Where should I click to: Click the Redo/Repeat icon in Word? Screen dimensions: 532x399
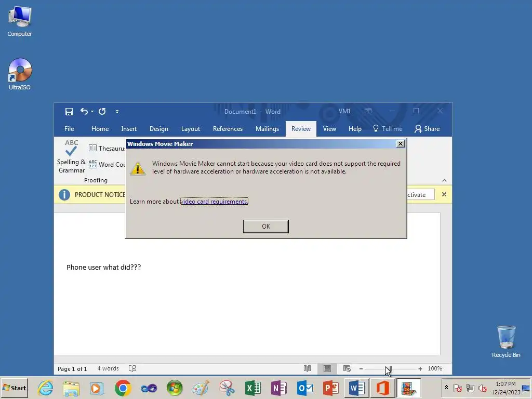102,111
